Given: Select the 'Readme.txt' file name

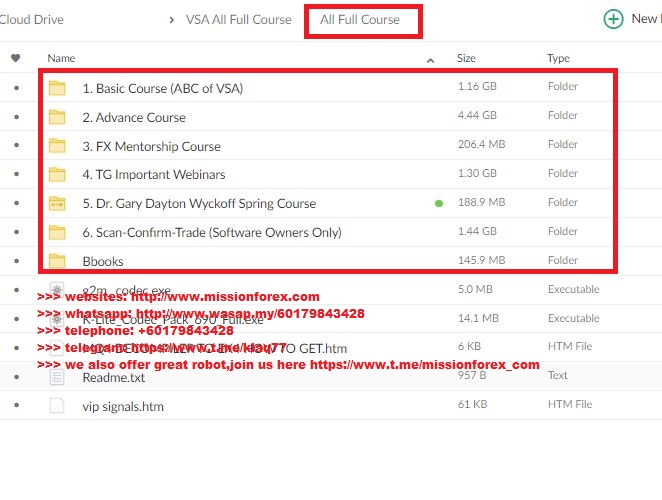Looking at the screenshot, I should click(114, 378).
